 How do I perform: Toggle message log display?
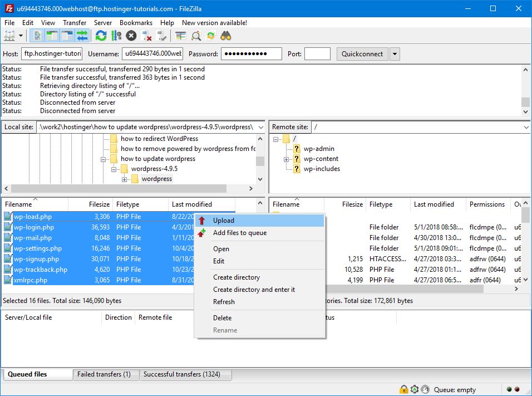tap(37, 36)
